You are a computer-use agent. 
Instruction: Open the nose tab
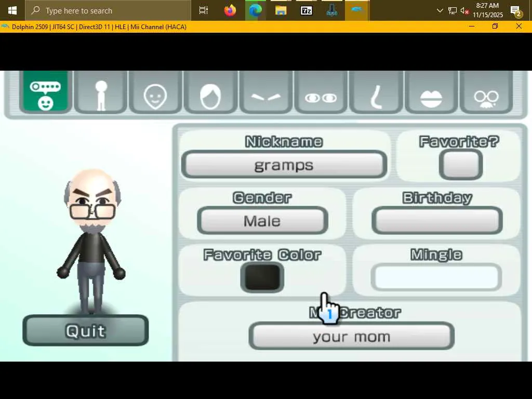tap(376, 92)
